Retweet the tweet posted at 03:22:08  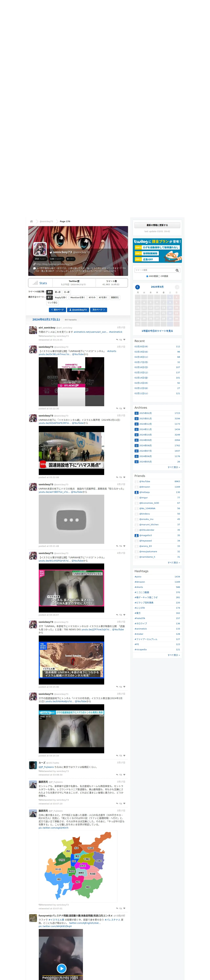121,477
